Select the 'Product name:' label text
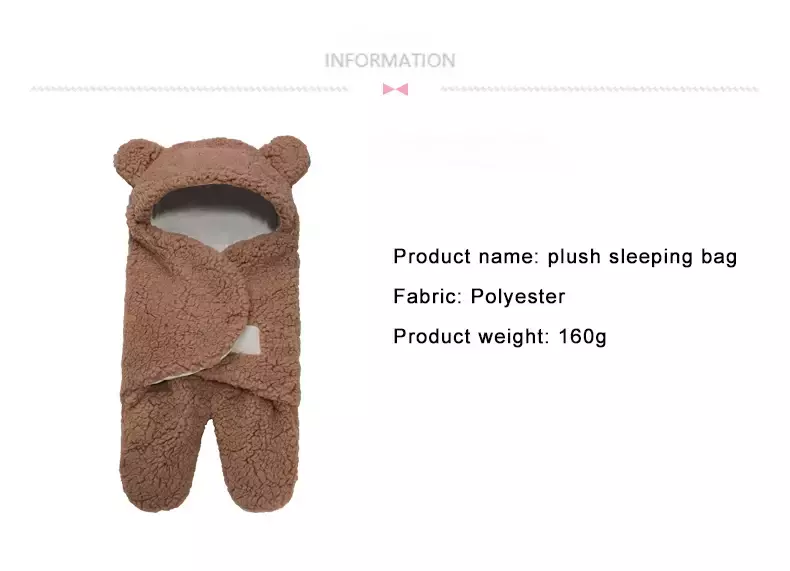The image size is (790, 571). [x=466, y=257]
